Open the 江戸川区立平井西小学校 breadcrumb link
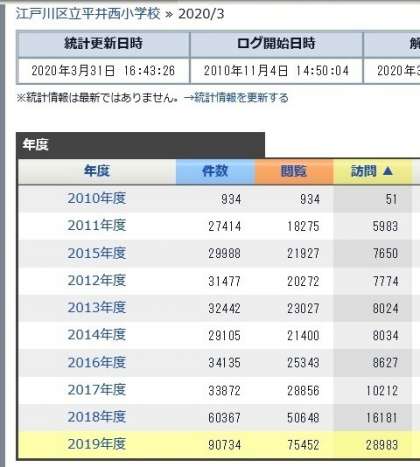This screenshot has width=420, height=467. [x=88, y=14]
